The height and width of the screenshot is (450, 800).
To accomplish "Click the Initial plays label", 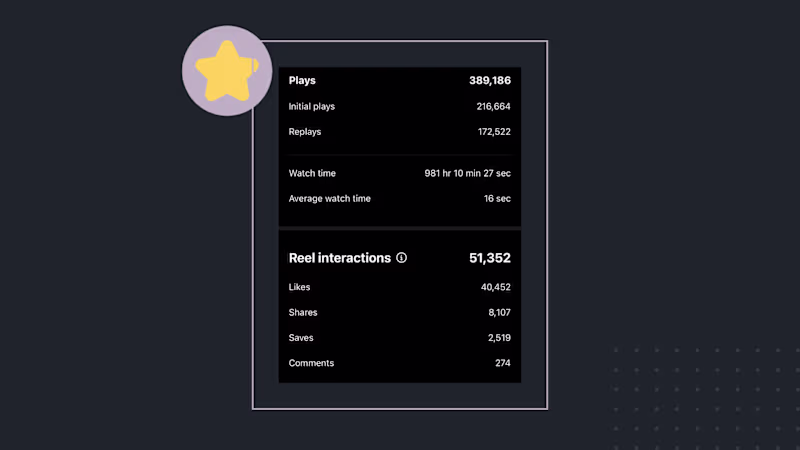I will [312, 106].
